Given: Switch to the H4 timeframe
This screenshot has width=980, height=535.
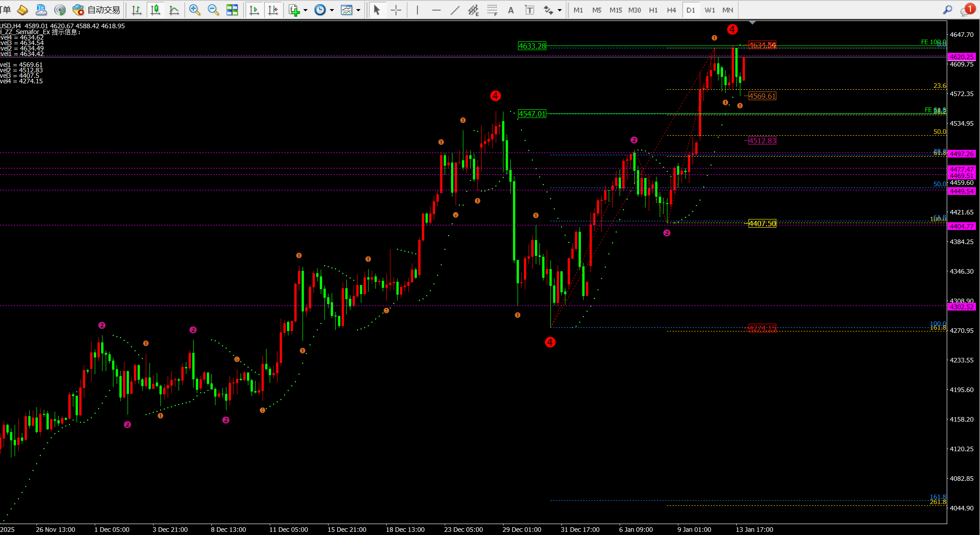Looking at the screenshot, I should (x=672, y=10).
